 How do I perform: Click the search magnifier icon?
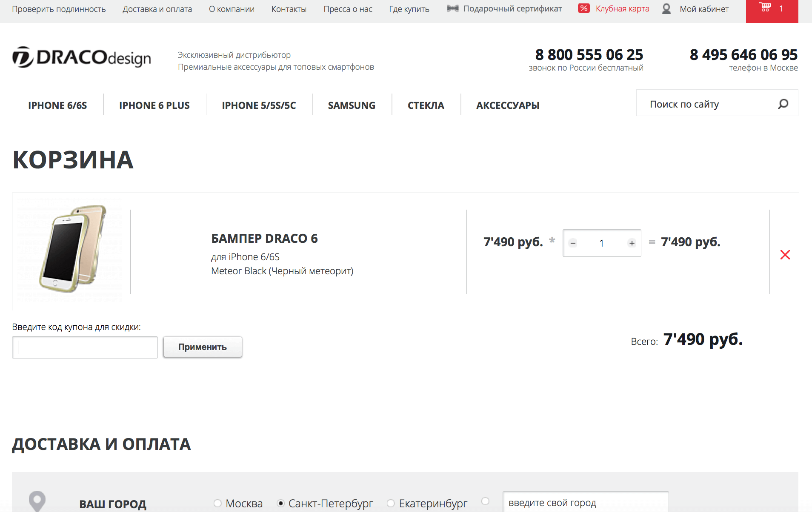pyautogui.click(x=783, y=104)
